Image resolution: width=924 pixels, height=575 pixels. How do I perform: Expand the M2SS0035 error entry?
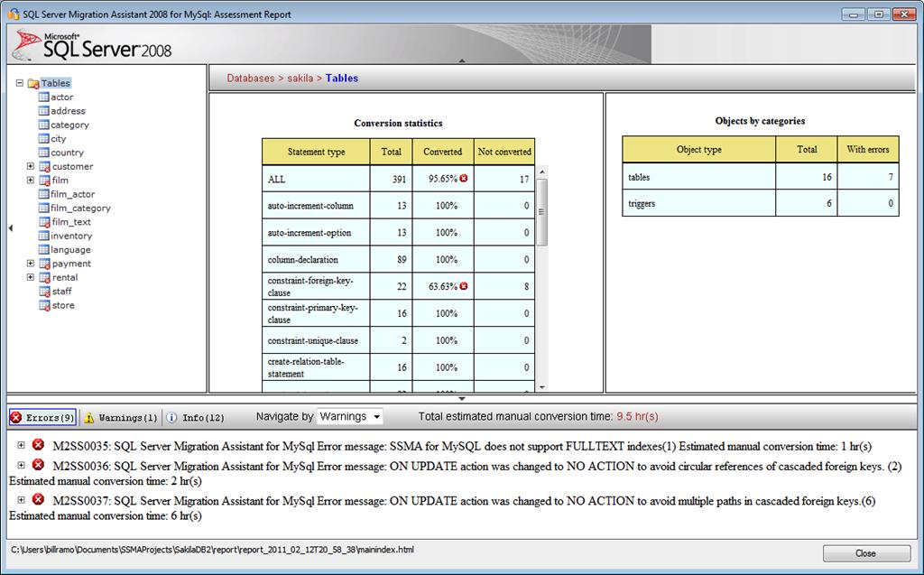point(22,445)
